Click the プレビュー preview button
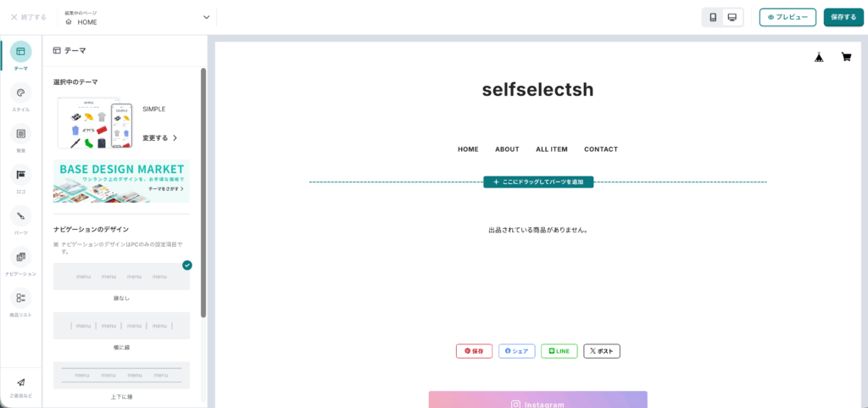Screen dimensions: 868x408 (x=787, y=17)
